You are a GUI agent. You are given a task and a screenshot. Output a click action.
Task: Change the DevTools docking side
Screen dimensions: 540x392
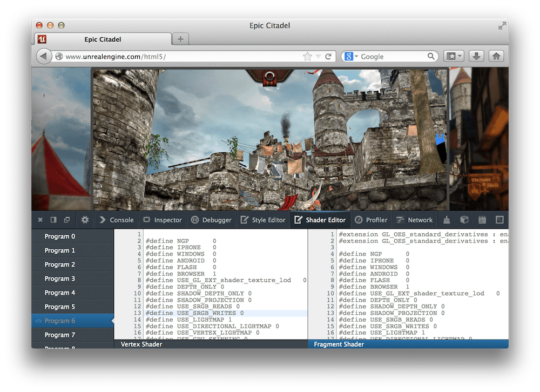coord(53,220)
